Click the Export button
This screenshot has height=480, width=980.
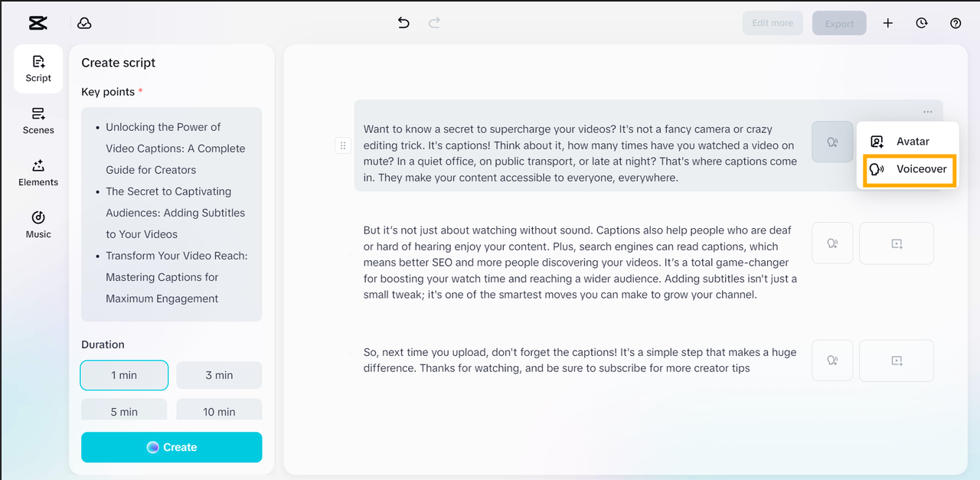(839, 24)
